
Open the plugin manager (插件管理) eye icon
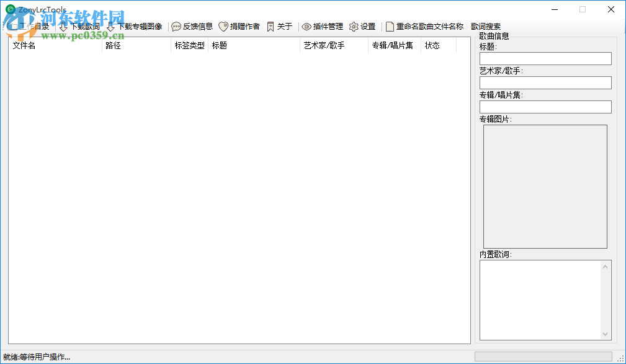click(x=306, y=26)
